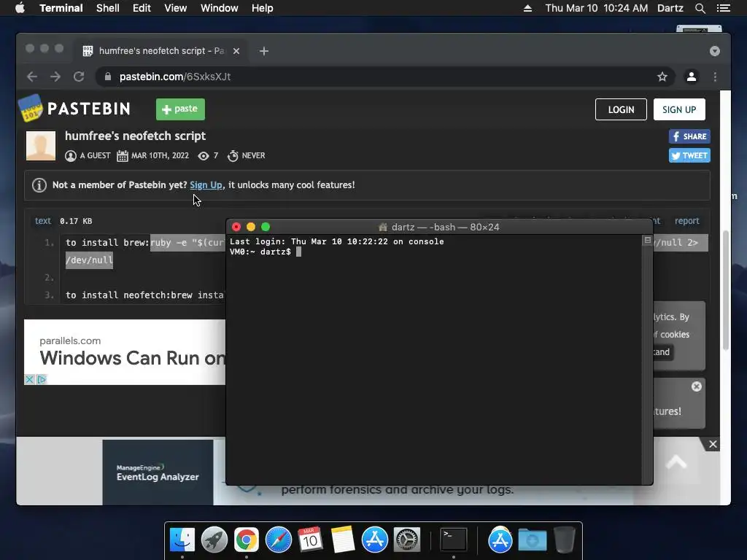
Task: Click the AdChoices triangle icon
Action: pyautogui.click(x=42, y=379)
